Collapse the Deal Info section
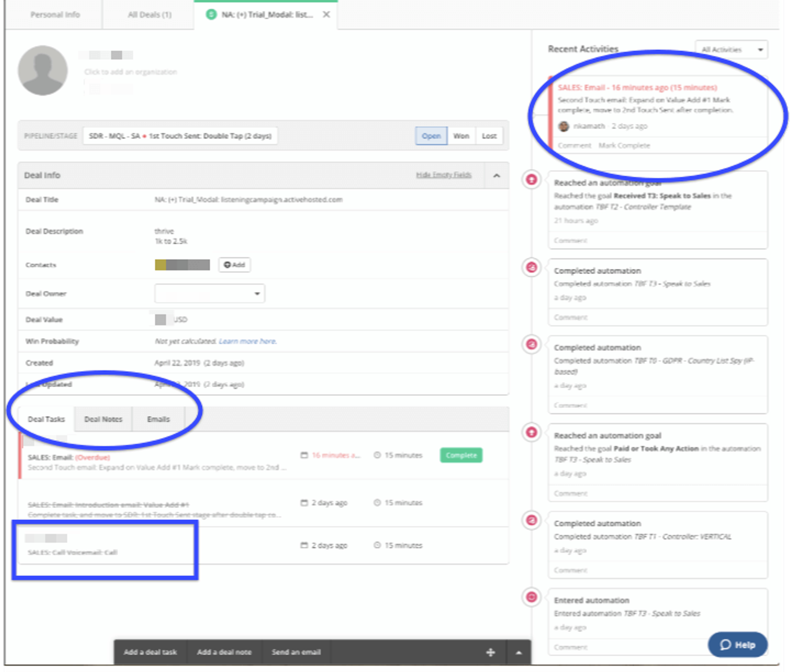 [x=497, y=175]
